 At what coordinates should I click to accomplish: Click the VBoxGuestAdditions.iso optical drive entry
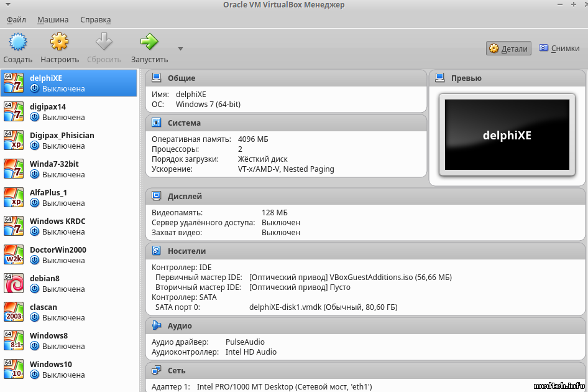[x=350, y=278]
